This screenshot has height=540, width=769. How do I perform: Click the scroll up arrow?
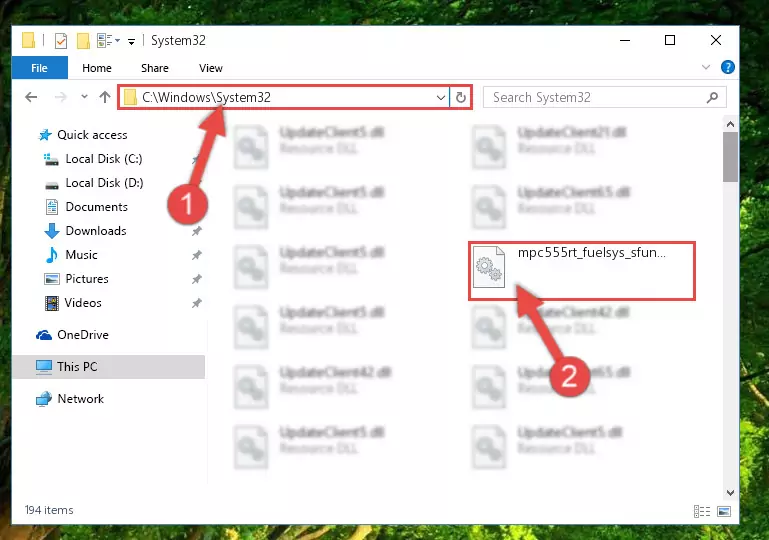tap(730, 124)
